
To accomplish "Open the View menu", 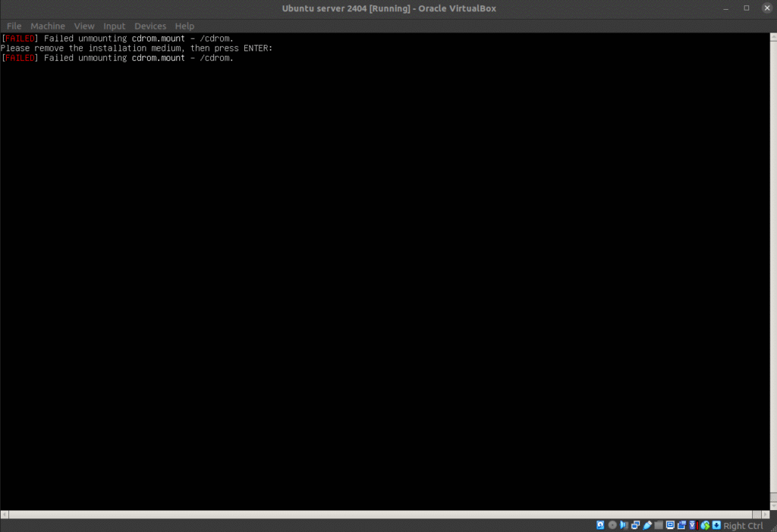I will (84, 26).
